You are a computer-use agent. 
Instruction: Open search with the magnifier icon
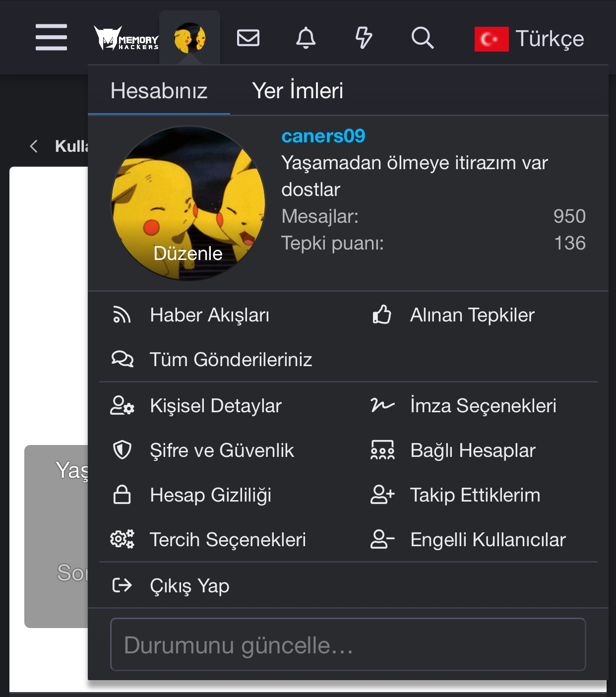pyautogui.click(x=423, y=38)
